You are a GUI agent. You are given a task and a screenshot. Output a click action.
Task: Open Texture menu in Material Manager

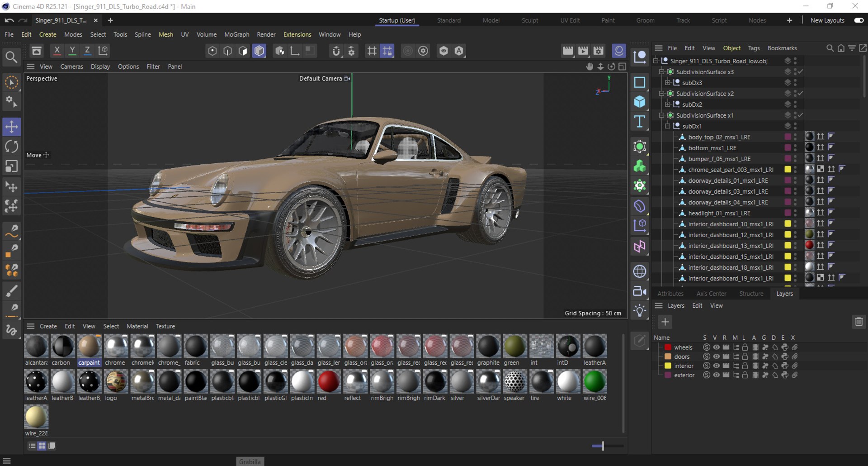[x=165, y=326]
